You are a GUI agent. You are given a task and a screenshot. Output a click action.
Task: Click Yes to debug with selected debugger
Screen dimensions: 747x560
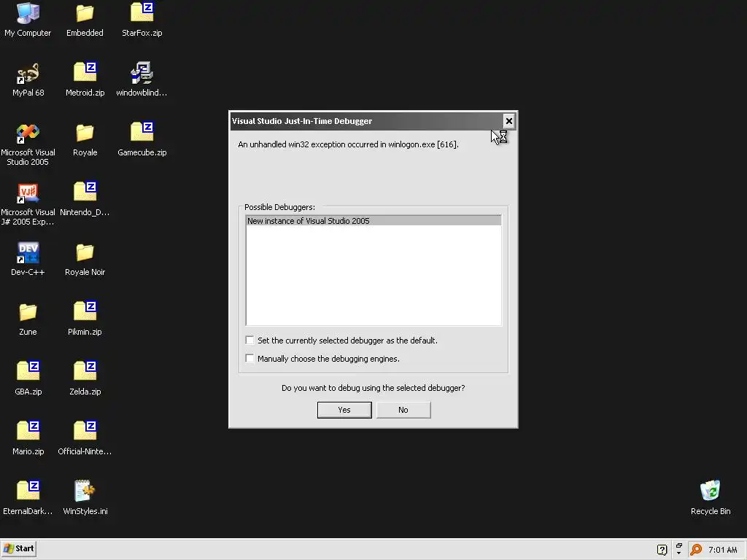click(344, 410)
